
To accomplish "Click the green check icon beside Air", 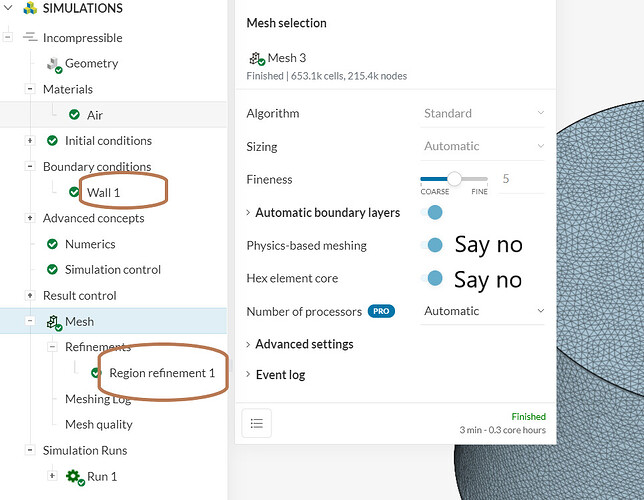I will [75, 115].
